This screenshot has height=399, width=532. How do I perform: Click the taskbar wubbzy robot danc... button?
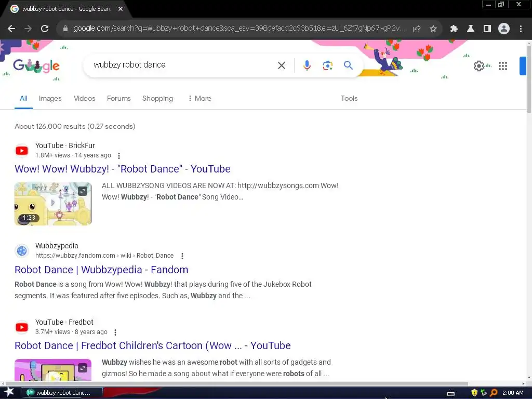coord(62,393)
